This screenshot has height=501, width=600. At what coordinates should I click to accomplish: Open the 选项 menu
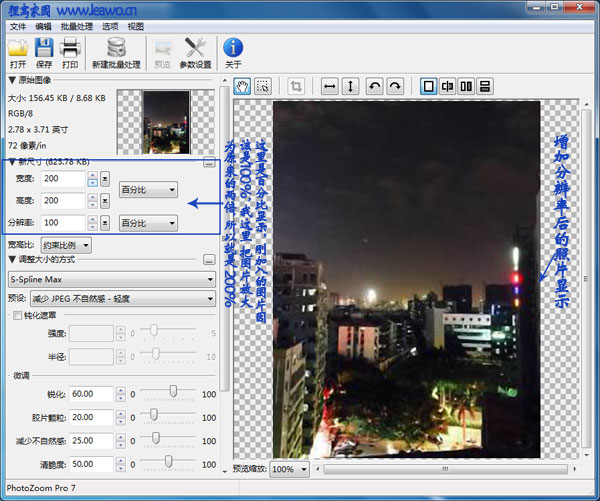tap(110, 26)
